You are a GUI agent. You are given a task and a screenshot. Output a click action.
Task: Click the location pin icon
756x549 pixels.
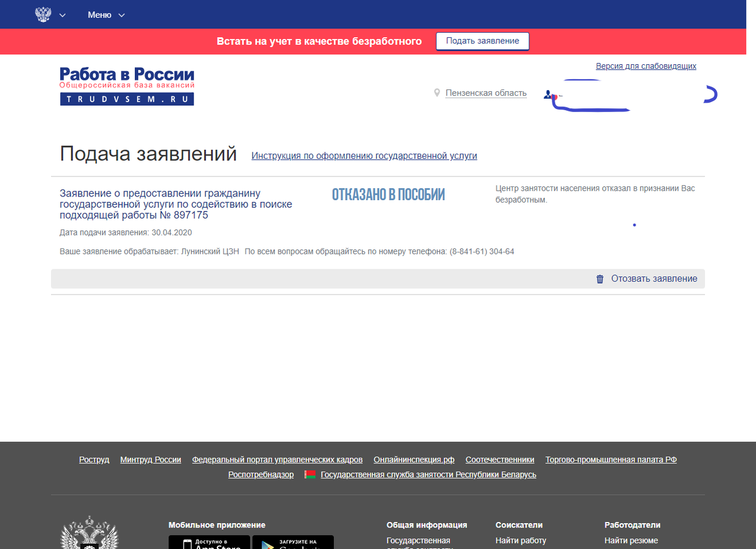[437, 93]
